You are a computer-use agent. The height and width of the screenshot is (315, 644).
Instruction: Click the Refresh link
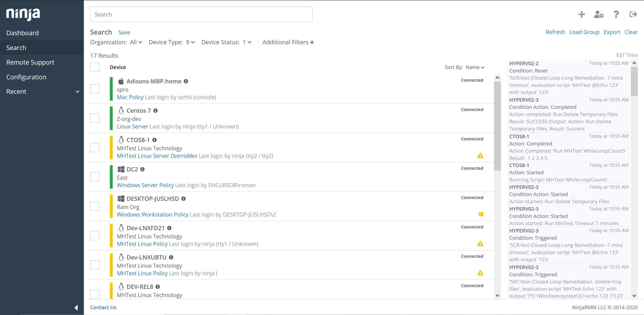tap(555, 32)
